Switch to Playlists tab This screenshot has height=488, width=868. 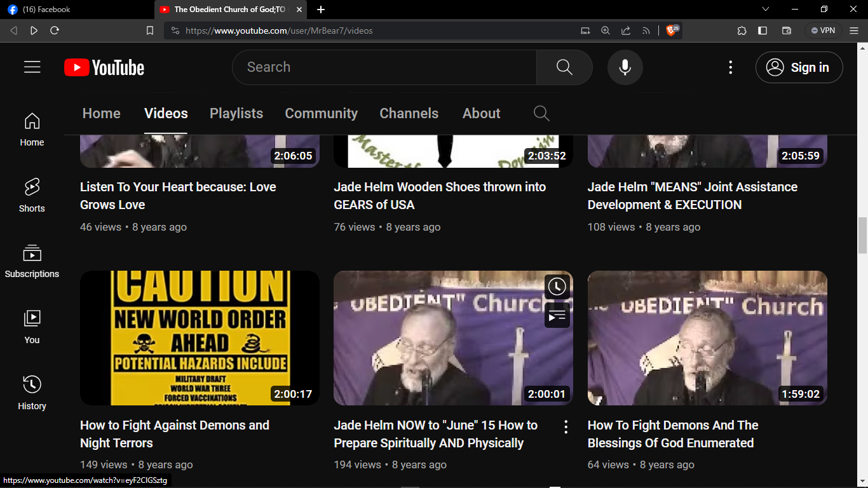coord(236,113)
